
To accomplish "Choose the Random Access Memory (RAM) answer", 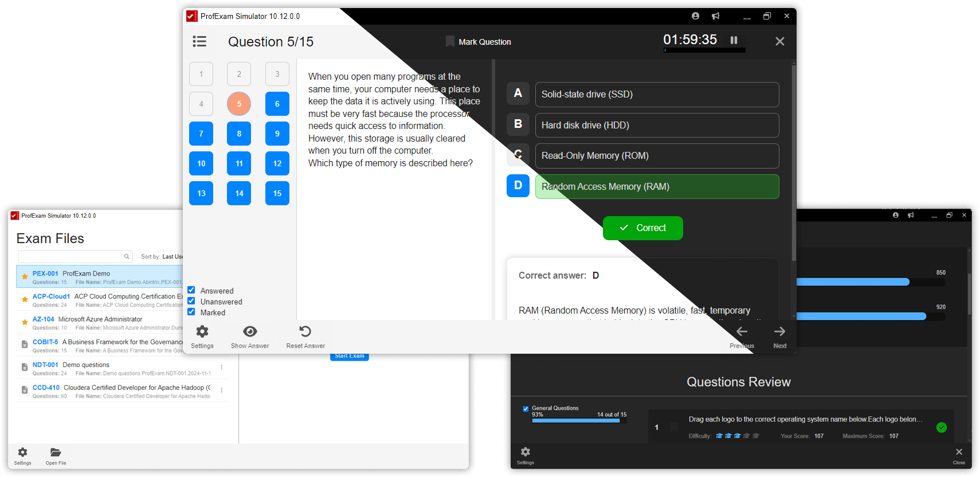I will click(657, 187).
